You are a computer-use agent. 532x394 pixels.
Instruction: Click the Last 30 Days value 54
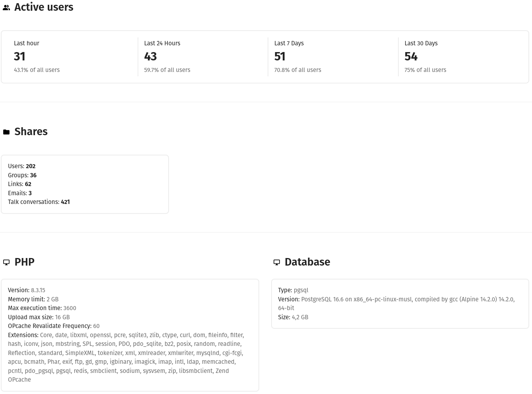coord(411,56)
